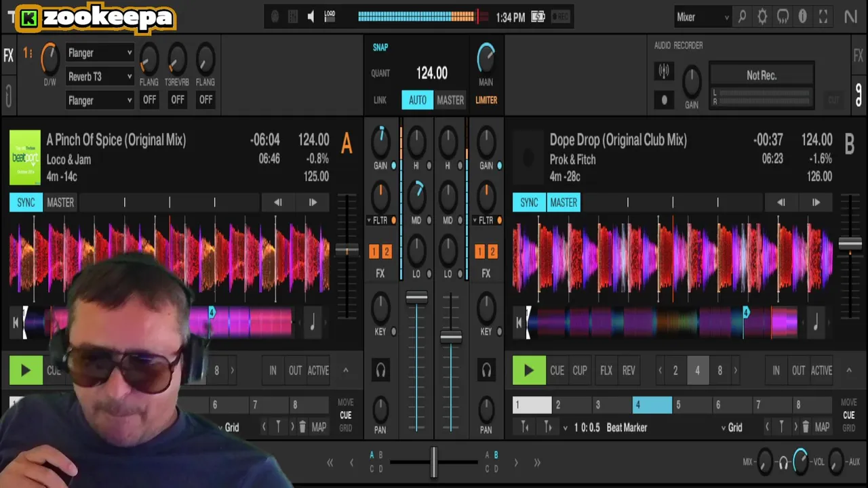Select Deck B MOVE panel tab

pyautogui.click(x=848, y=403)
